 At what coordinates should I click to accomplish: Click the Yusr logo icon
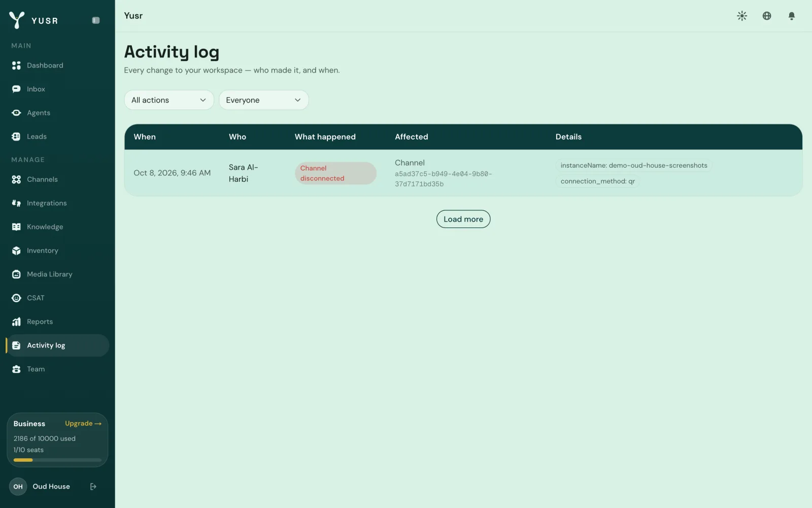[17, 20]
